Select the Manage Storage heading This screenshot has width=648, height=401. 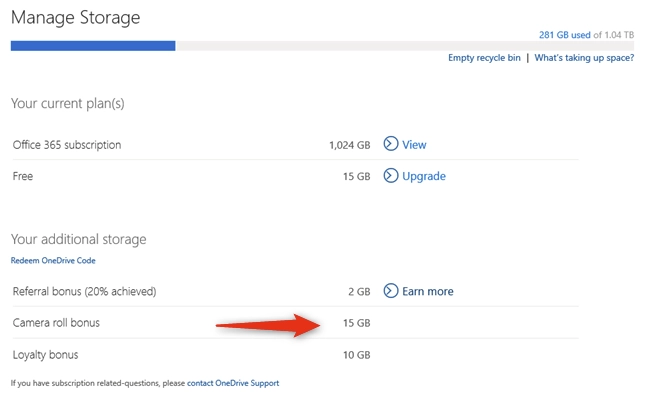click(75, 18)
